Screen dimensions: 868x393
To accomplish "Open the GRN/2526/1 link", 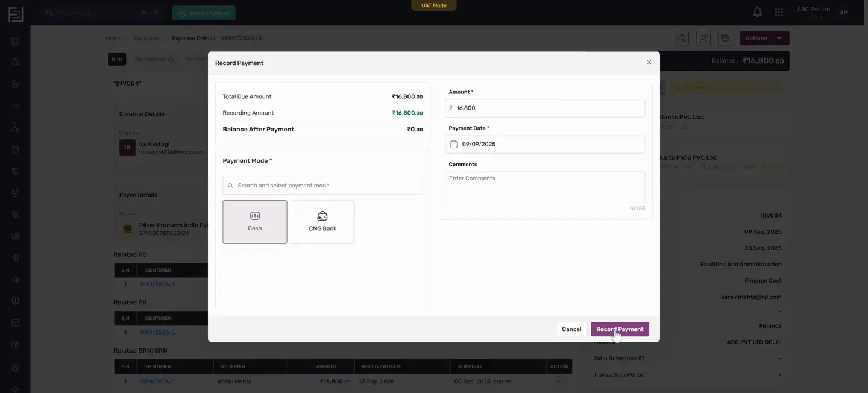I will [158, 382].
